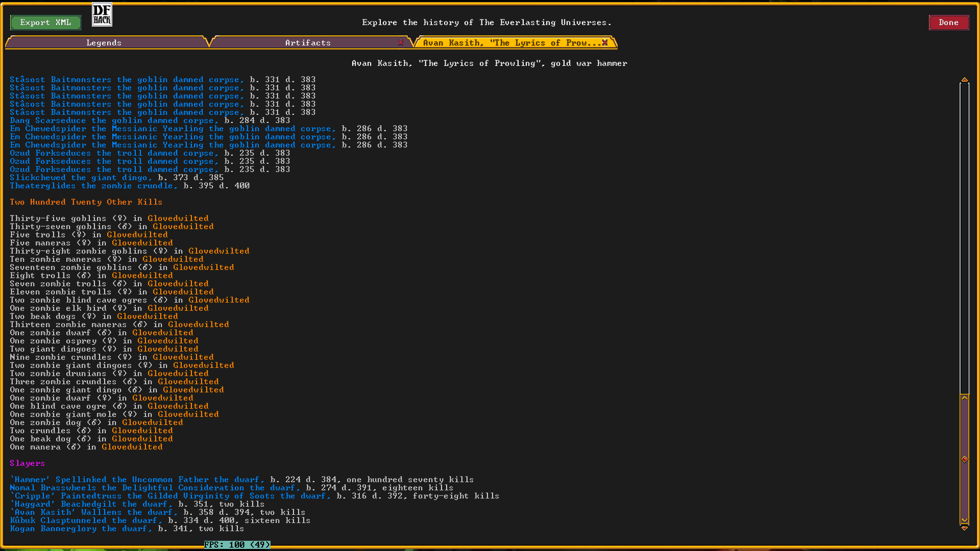Viewport: 980px width, 551px height.
Task: Open Glovedwilted link in Two crundles row
Action: tap(142, 431)
